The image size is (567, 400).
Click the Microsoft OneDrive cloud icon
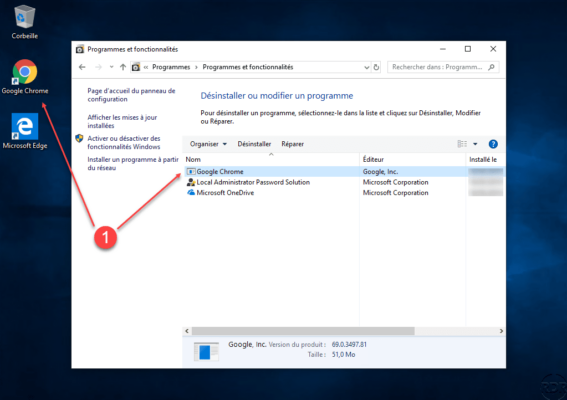191,192
